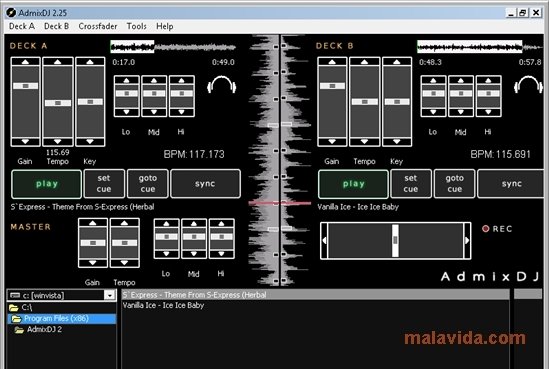Open drive selector c: [winvista] dropdown

click(110, 295)
